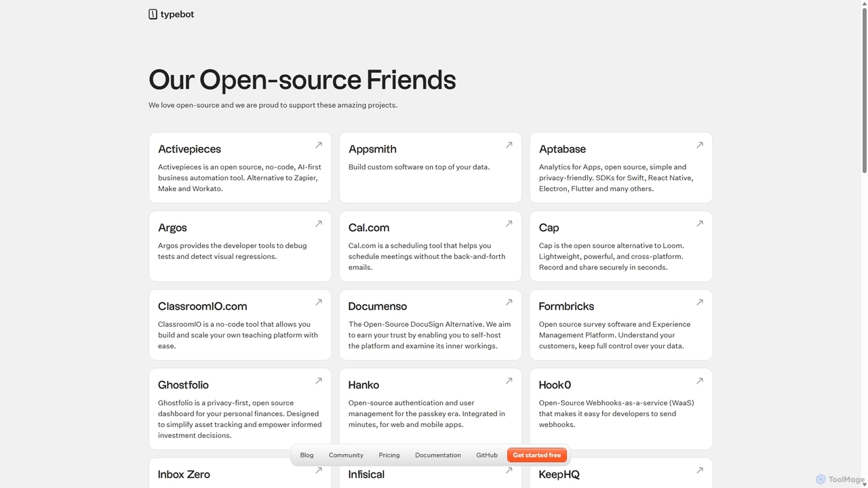This screenshot has height=488, width=868.
Task: Open the Documentation link in bottom bar
Action: (438, 455)
